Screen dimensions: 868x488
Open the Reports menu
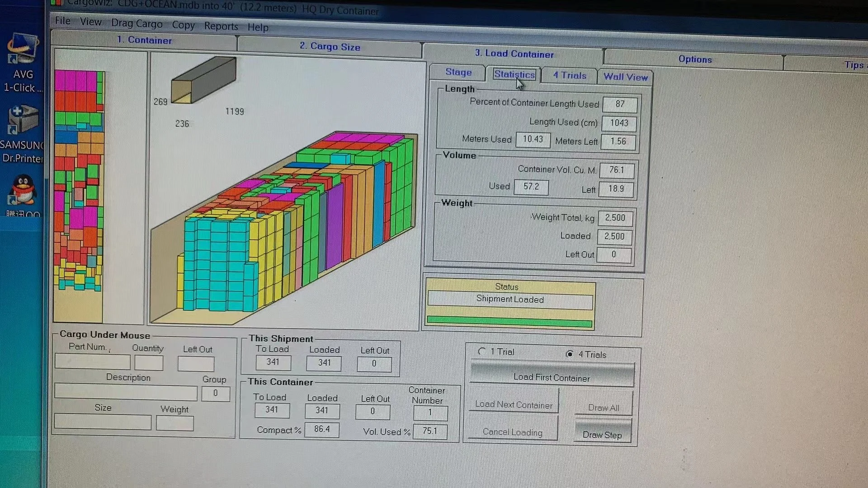(x=221, y=26)
